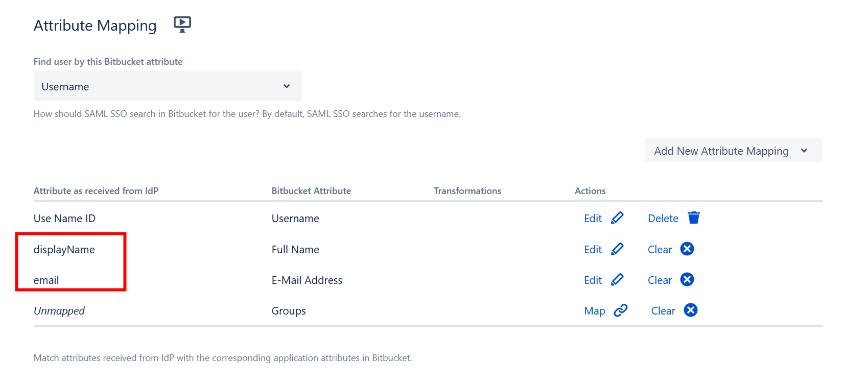868x385 pixels.
Task: Click the clear X icon for Groups row
Action: click(690, 310)
